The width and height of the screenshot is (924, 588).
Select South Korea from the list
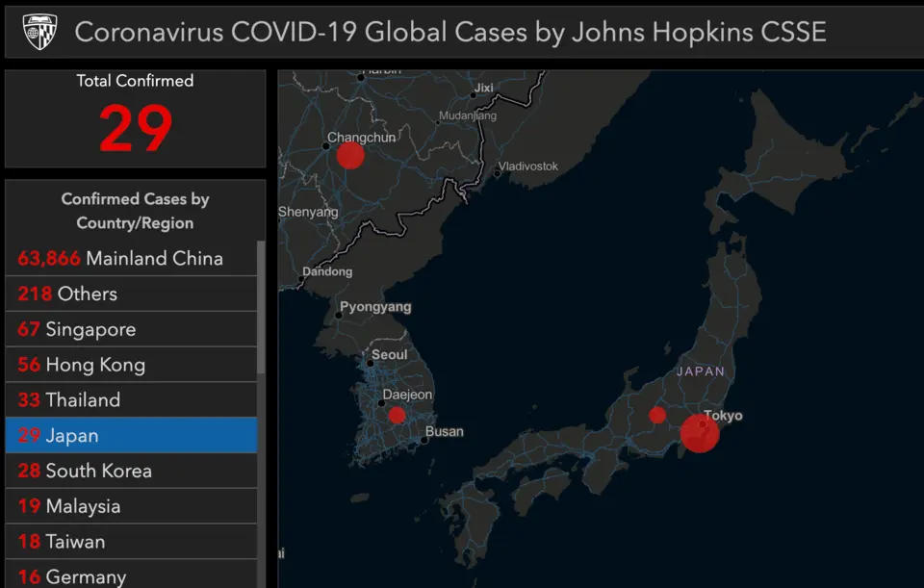132,471
